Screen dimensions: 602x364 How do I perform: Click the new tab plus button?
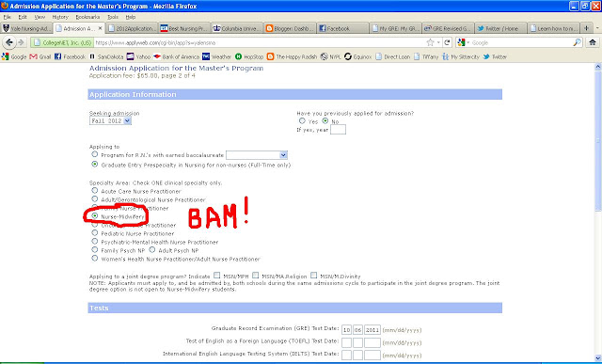click(586, 28)
